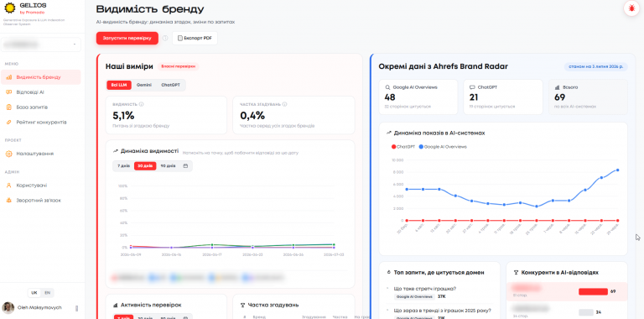Open calendar picker in Активність перевірок
Screen dimensions: 644x319
185,318
